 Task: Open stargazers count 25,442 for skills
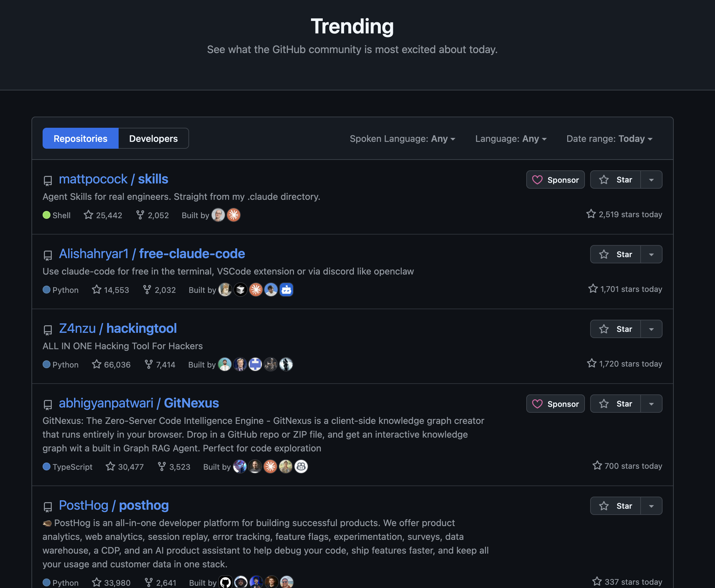(103, 215)
